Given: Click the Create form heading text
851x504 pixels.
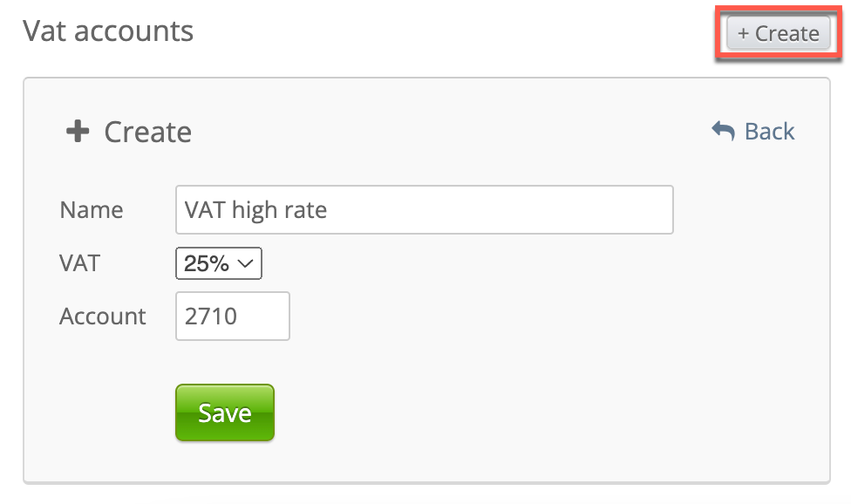Looking at the screenshot, I should pos(147,132).
